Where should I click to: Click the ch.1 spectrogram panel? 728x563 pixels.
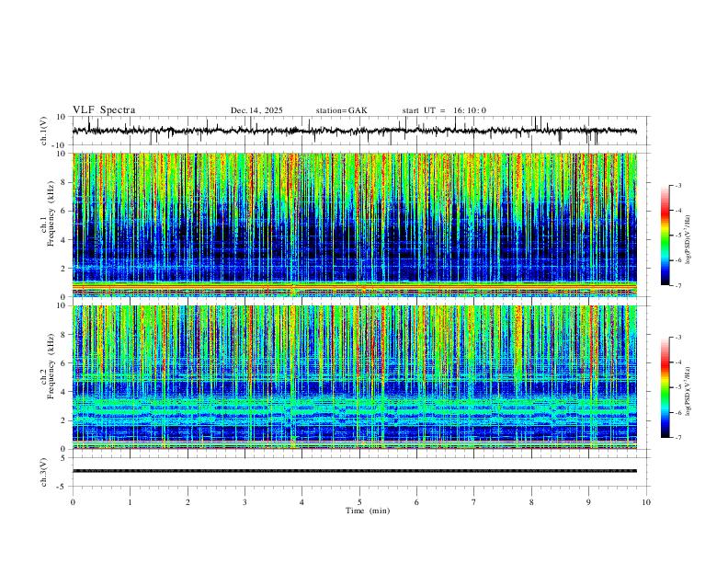355,224
